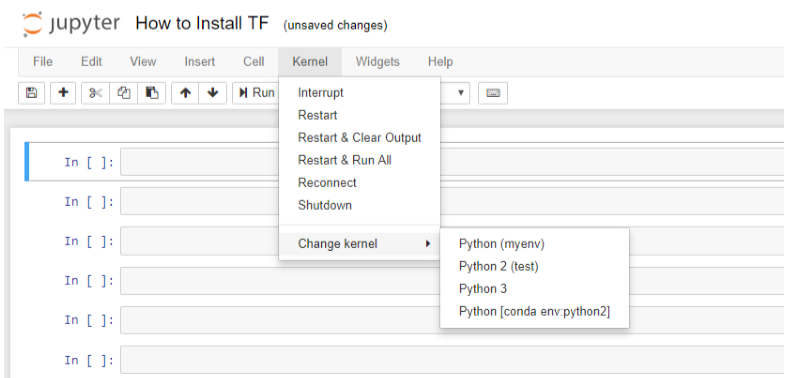
Task: Click inside the sixth code cell
Action: 452,360
